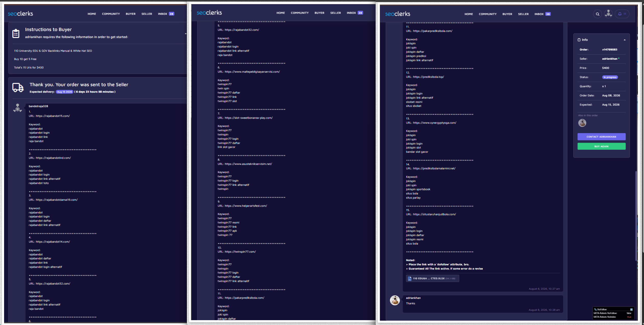This screenshot has width=644, height=325.
Task: Click the right window's vertical scrollbar
Action: [x=636, y=216]
